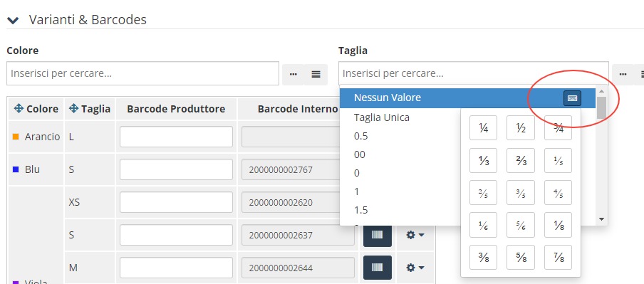Insert the ⅙ fraction character
The image size is (644, 284).
click(484, 225)
